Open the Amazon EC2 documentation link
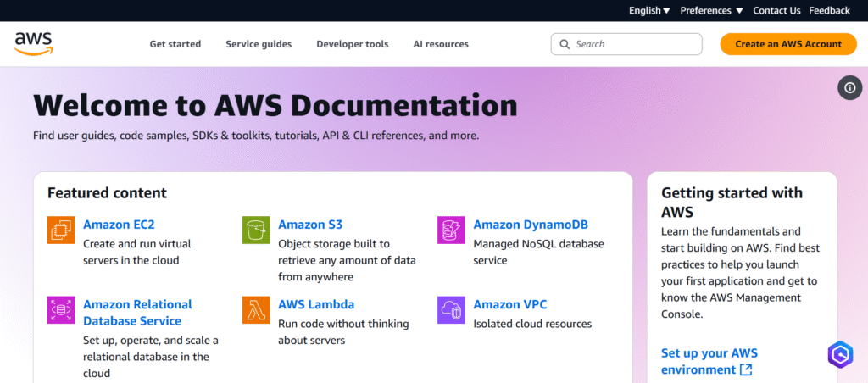This screenshot has width=868, height=383. pos(119,225)
